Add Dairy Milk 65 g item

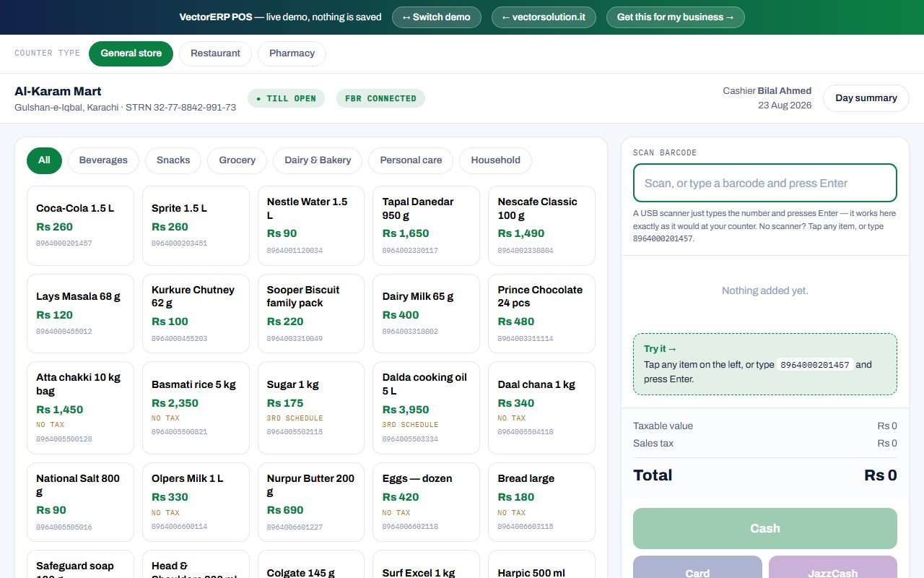tap(426, 314)
